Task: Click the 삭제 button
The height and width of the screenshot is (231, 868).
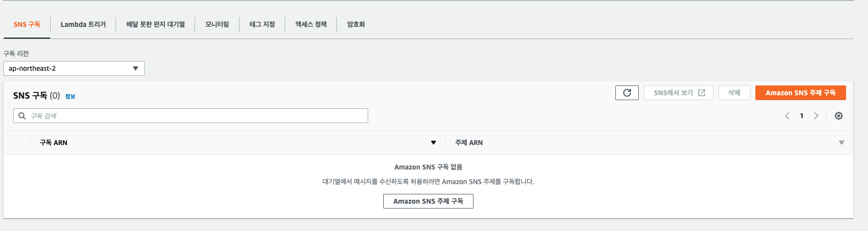Action: click(x=734, y=93)
